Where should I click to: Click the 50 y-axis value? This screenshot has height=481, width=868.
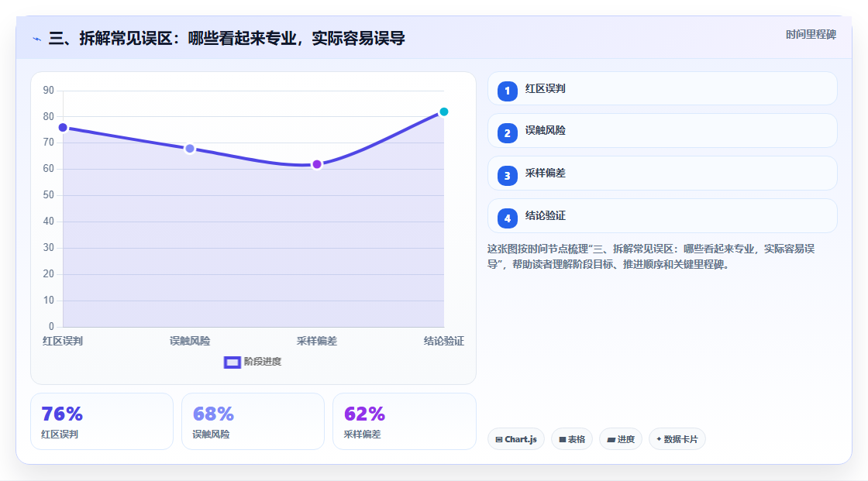[x=49, y=195]
